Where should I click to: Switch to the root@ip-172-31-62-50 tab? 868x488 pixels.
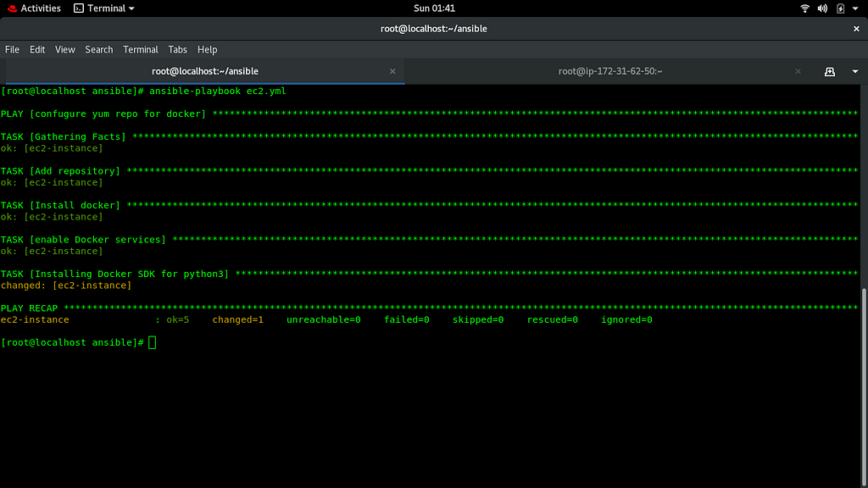click(x=610, y=71)
